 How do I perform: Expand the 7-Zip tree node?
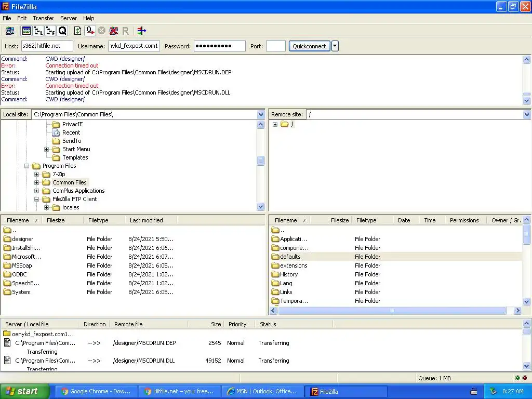tap(37, 175)
